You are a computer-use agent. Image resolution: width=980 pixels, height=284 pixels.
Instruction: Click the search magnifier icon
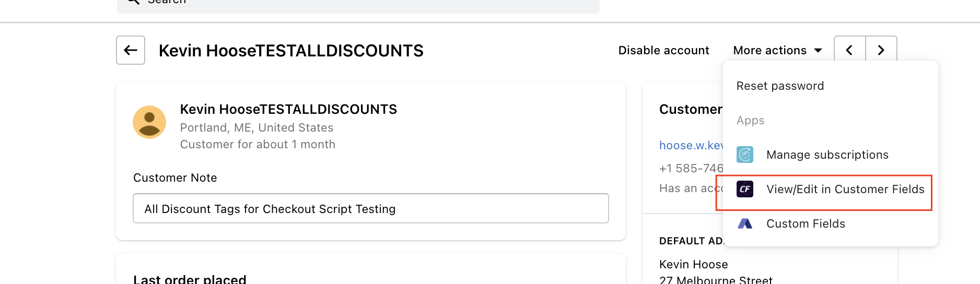click(x=133, y=2)
